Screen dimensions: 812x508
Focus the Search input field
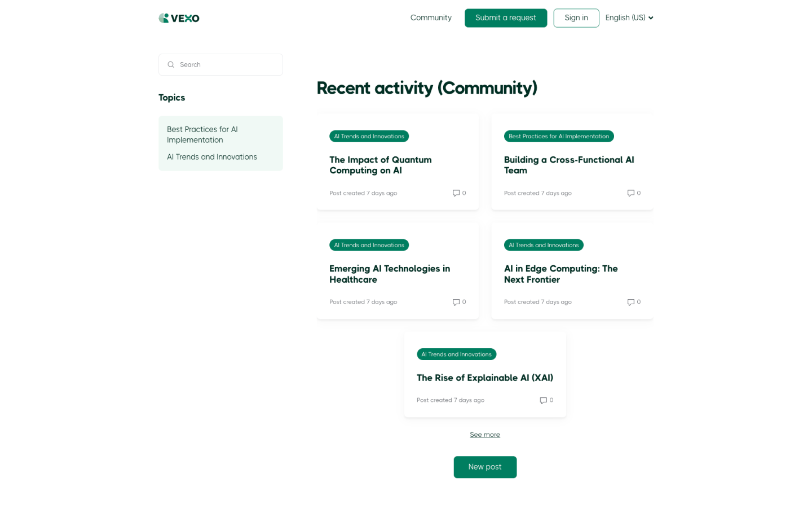click(226, 65)
